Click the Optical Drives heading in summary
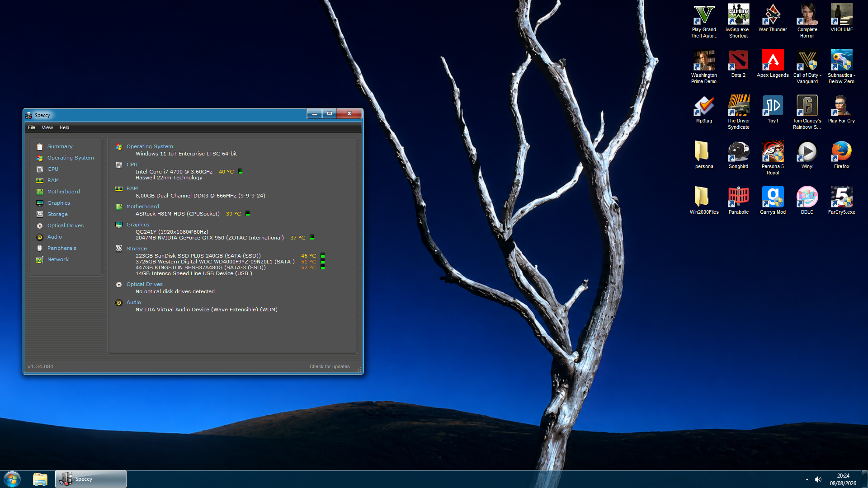Image resolution: width=868 pixels, height=488 pixels. [x=145, y=284]
